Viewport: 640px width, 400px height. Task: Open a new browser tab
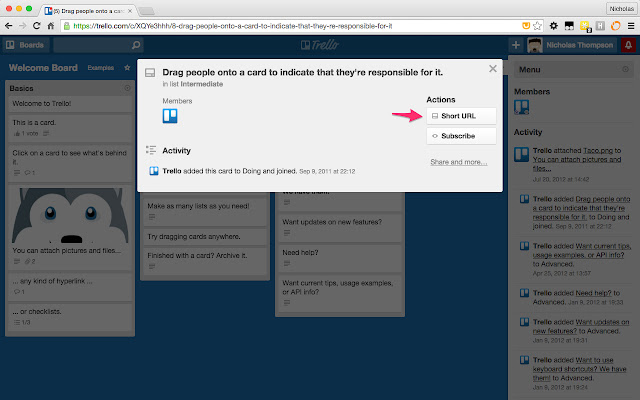[x=146, y=11]
